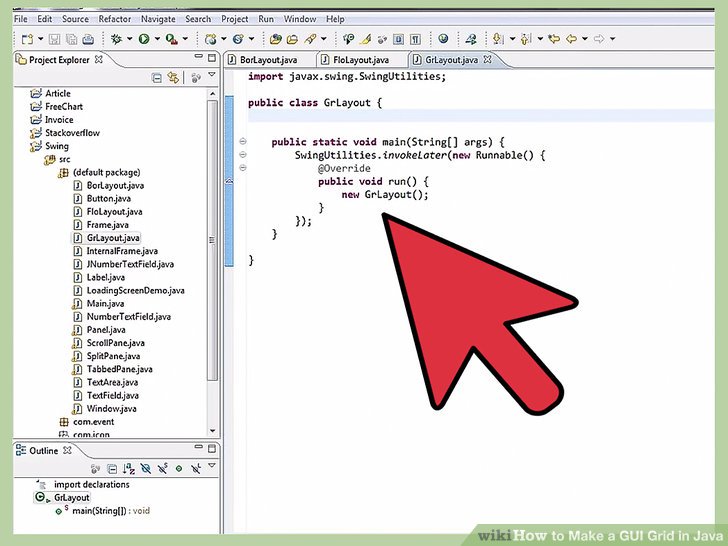Click the Print toolbar icon

click(88, 39)
